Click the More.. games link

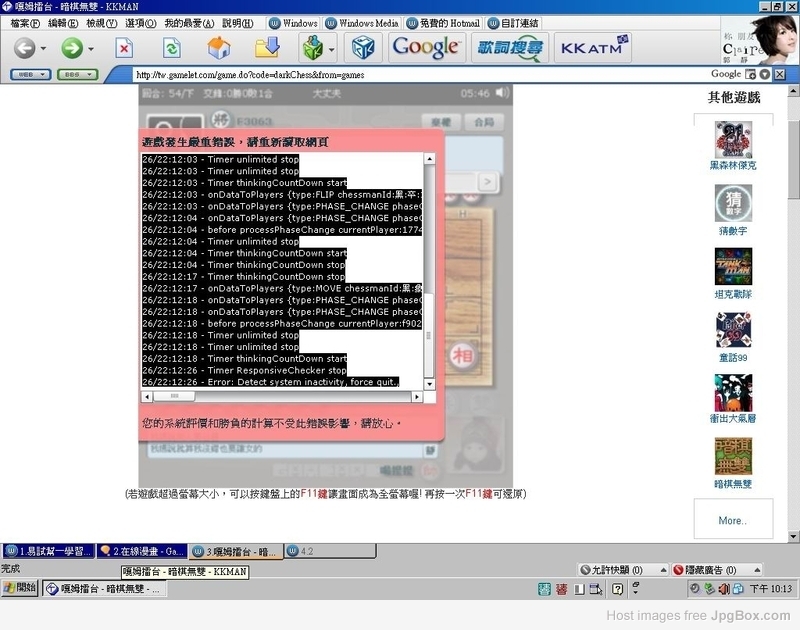pyautogui.click(x=733, y=520)
